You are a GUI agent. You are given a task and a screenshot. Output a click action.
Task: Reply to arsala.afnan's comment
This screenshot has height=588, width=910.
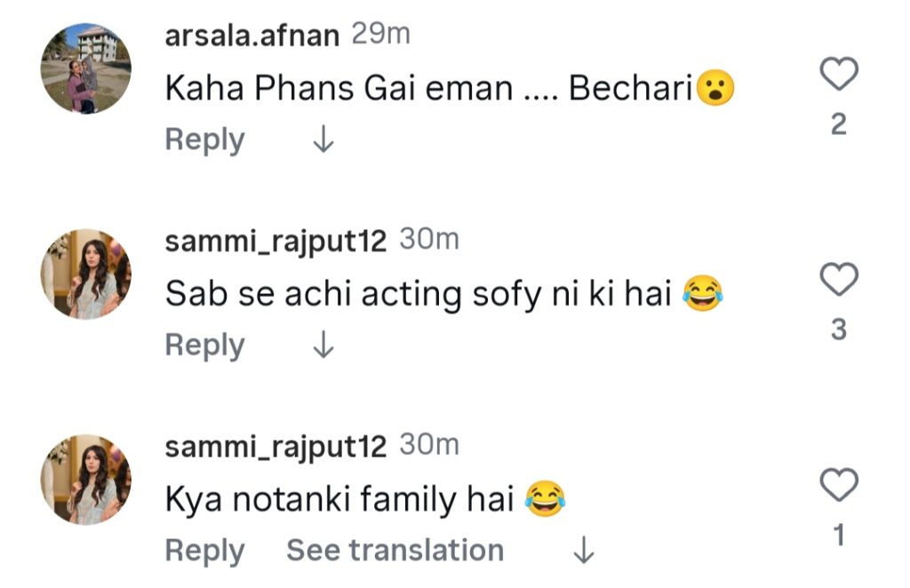pyautogui.click(x=204, y=140)
